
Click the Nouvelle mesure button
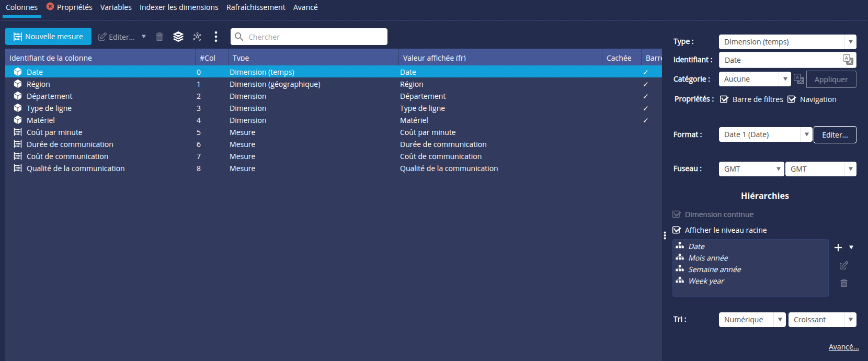click(48, 37)
